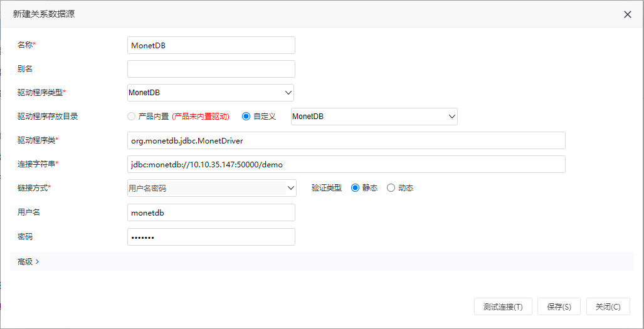Open the 链接方式 dropdown showing 用户名密码
The height and width of the screenshot is (329, 644).
tap(211, 188)
